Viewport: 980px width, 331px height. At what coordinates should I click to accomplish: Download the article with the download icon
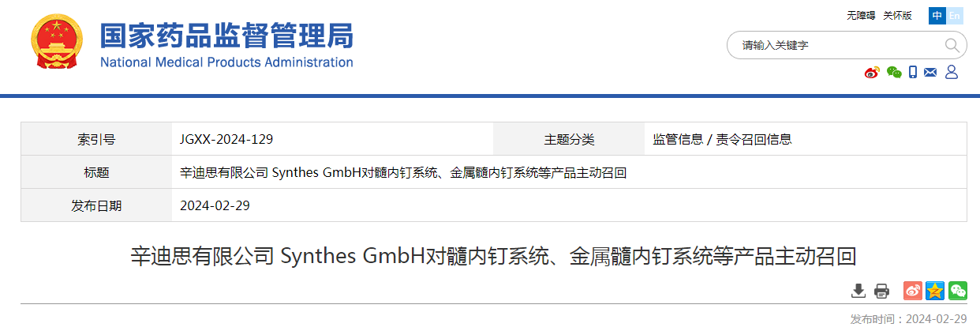[858, 291]
